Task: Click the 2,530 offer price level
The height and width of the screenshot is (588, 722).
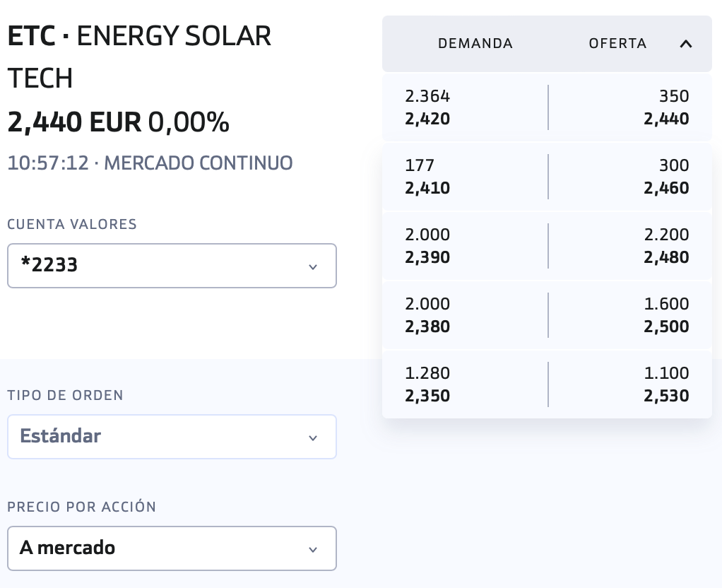Action: point(666,396)
